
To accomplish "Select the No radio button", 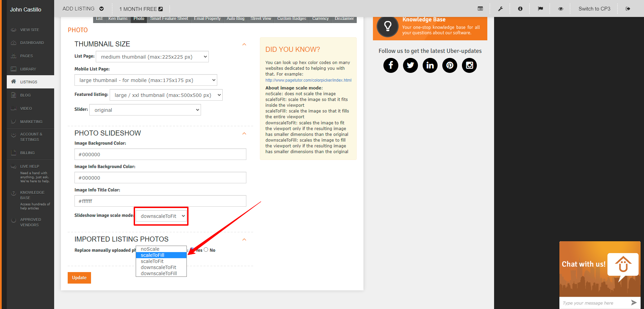I will point(206,250).
